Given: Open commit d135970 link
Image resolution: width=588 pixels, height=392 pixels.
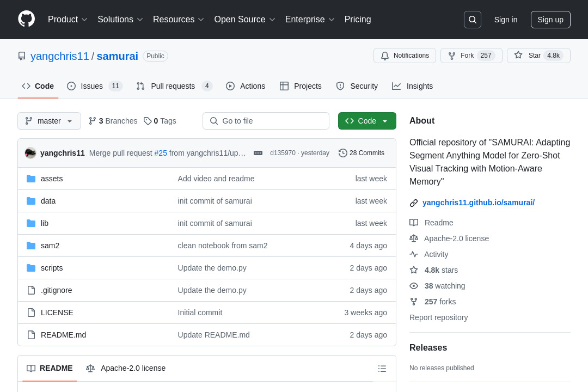Looking at the screenshot, I should pos(283,153).
